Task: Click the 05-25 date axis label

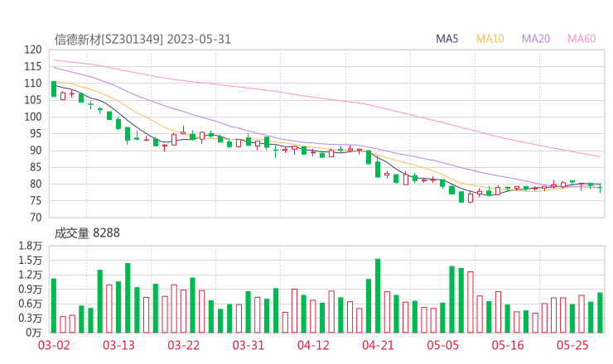Action: click(x=572, y=345)
